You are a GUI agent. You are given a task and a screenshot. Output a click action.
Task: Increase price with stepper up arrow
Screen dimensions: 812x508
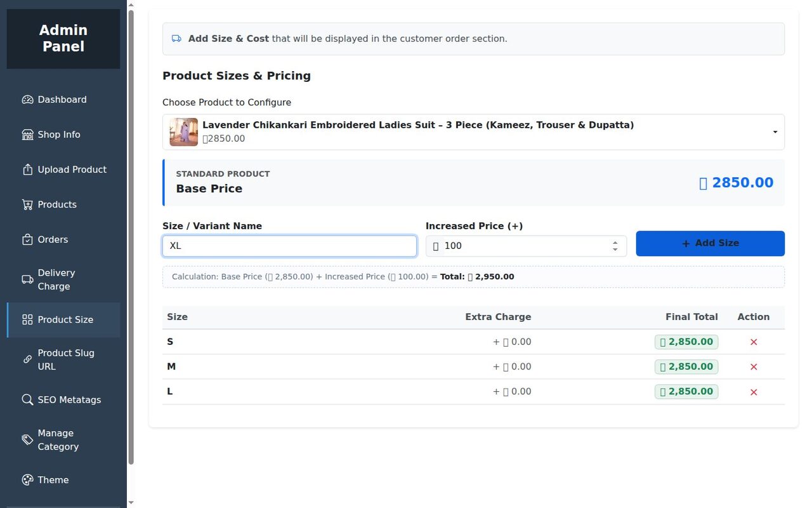615,242
